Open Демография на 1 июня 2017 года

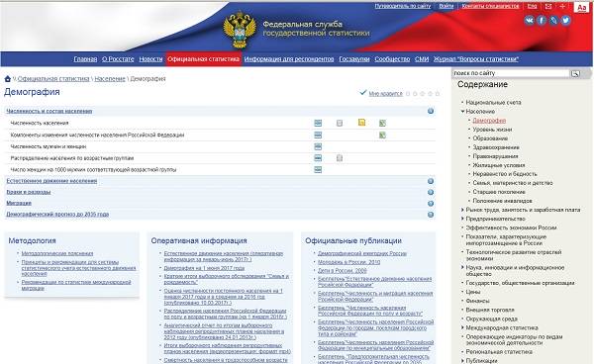[x=204, y=268]
